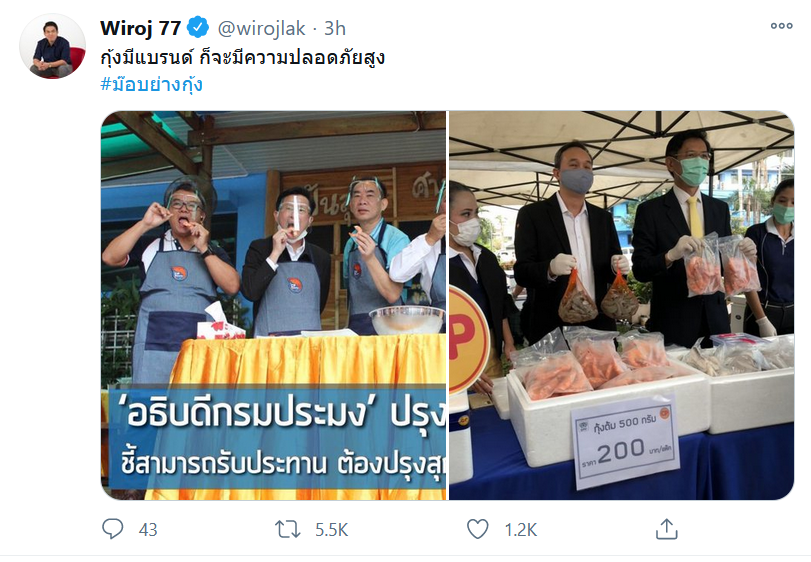Click the blue Thai headline banner in the left photo
Viewport: 811px width, 562px height.
(x=277, y=438)
